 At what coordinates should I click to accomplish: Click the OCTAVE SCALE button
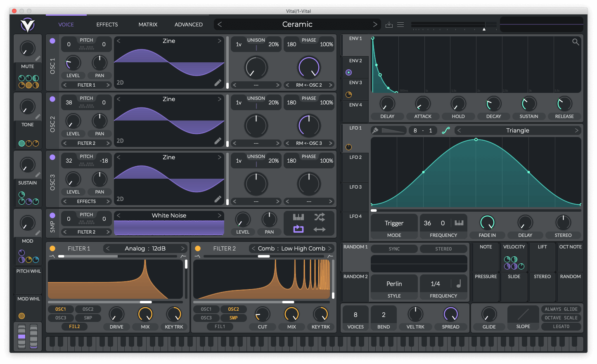pyautogui.click(x=561, y=318)
